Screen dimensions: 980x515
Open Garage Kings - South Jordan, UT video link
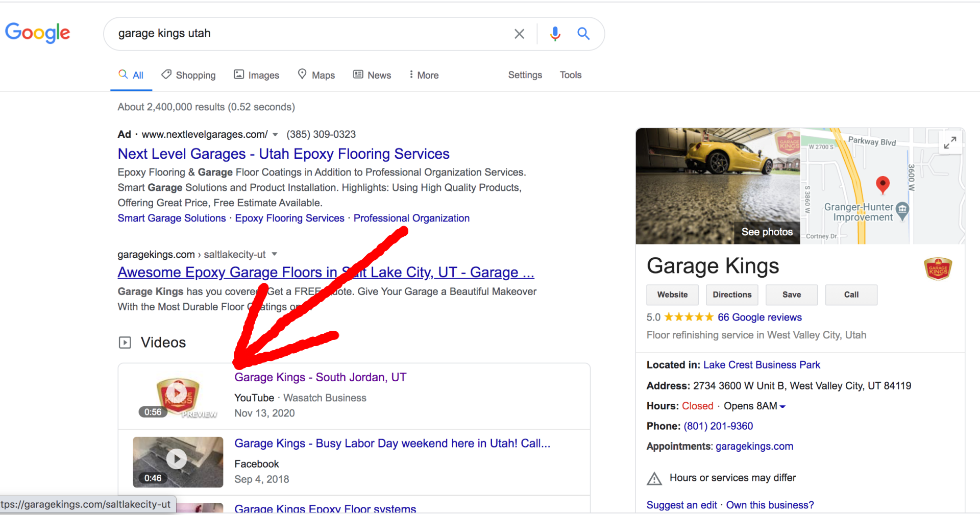[320, 377]
